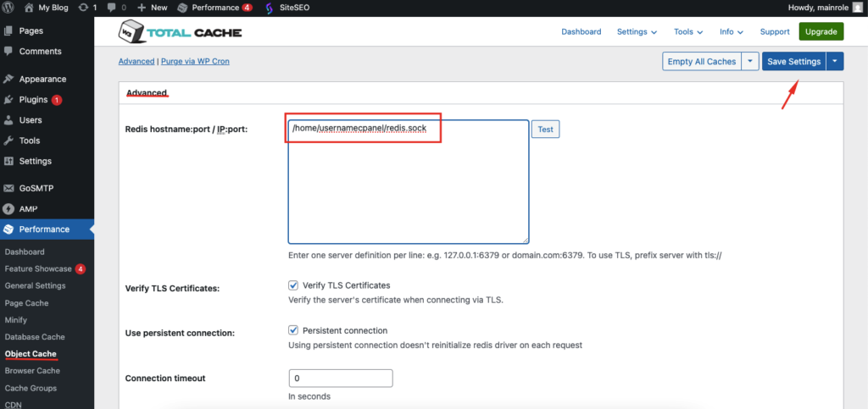
Task: Click the Advanced section heading
Action: 147,93
